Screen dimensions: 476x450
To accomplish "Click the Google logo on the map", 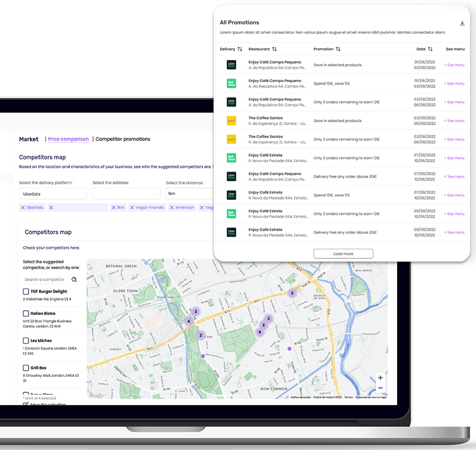I will (x=96, y=395).
